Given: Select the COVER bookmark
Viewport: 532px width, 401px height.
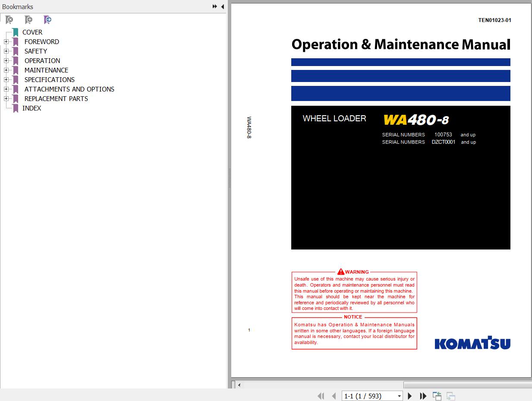Looking at the screenshot, I should click(x=32, y=32).
